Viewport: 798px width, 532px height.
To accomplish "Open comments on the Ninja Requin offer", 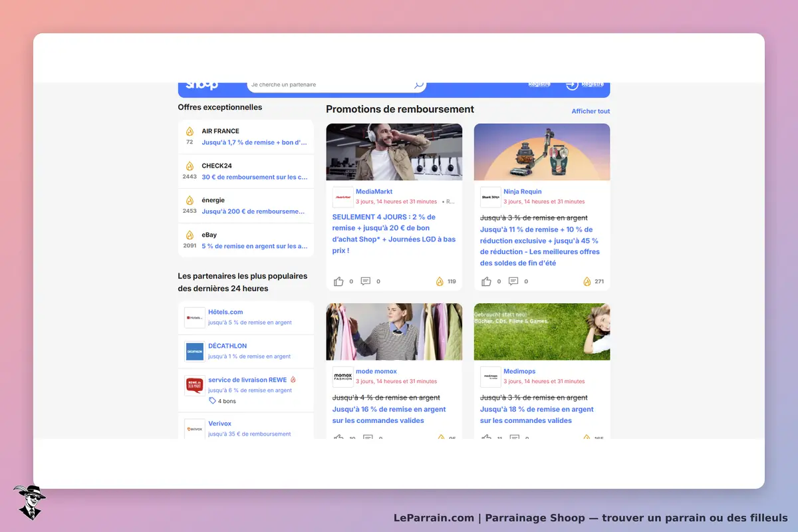I will [x=513, y=281].
